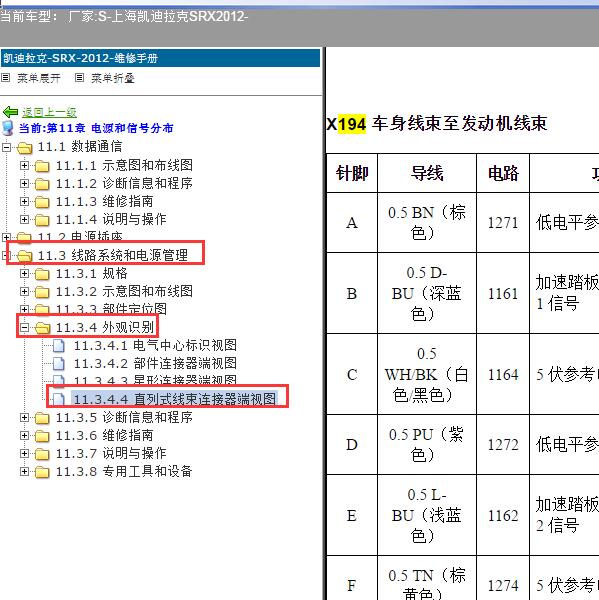
Task: Go back via 返回上一级 link
Action: (49, 112)
